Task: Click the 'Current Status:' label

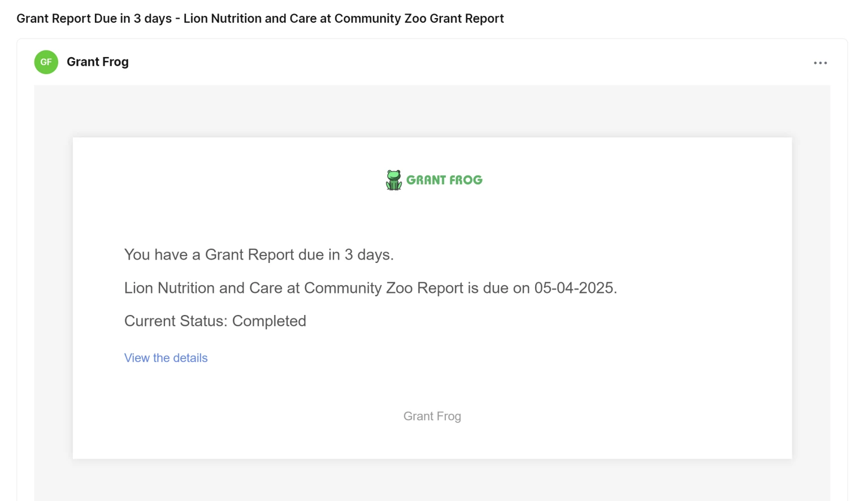Action: pos(176,321)
